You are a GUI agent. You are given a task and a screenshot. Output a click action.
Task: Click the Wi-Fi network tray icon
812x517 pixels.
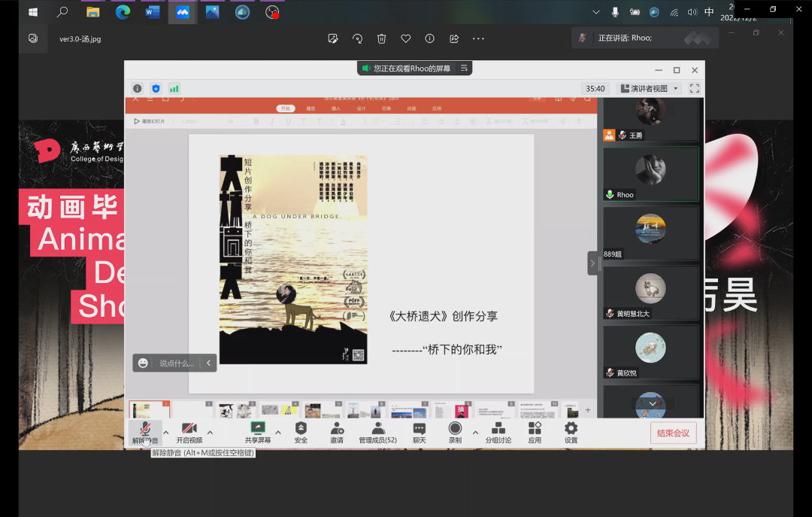pos(674,12)
